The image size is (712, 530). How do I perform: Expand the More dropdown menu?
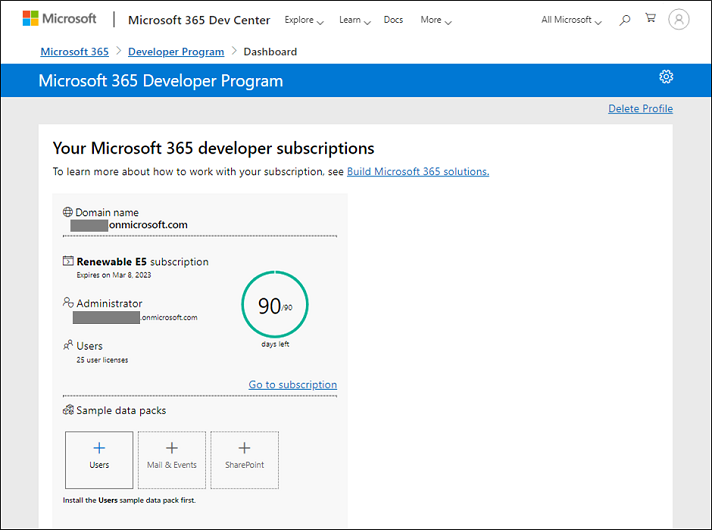435,20
